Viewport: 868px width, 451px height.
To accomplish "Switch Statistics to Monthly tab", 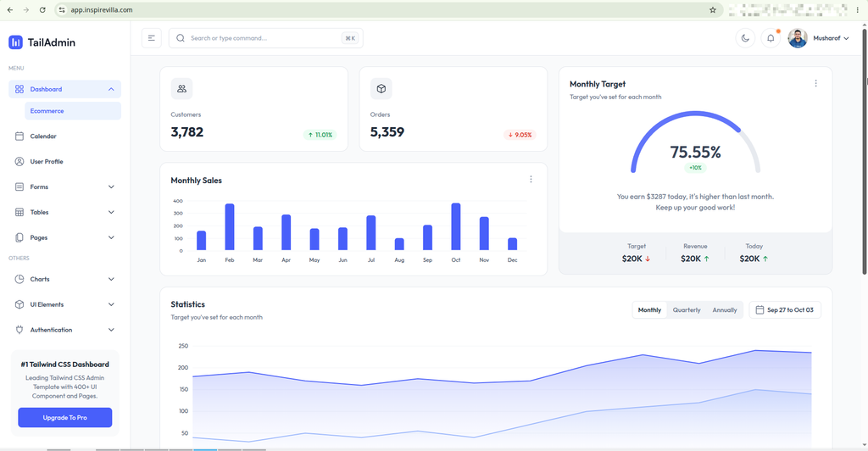I will click(x=649, y=310).
